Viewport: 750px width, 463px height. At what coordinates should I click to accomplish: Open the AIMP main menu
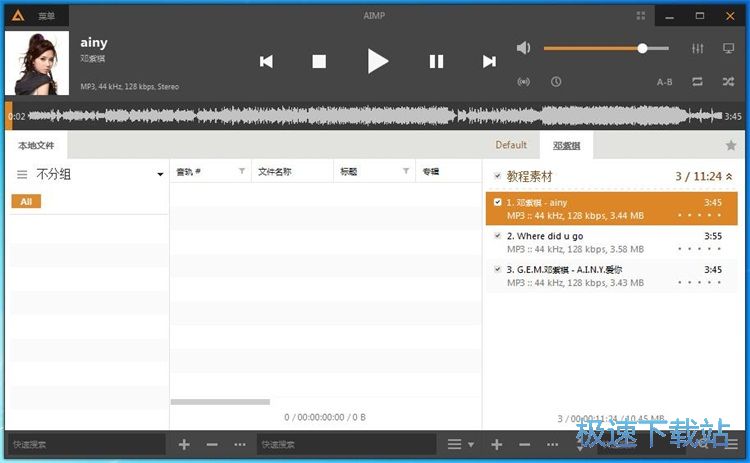46,16
